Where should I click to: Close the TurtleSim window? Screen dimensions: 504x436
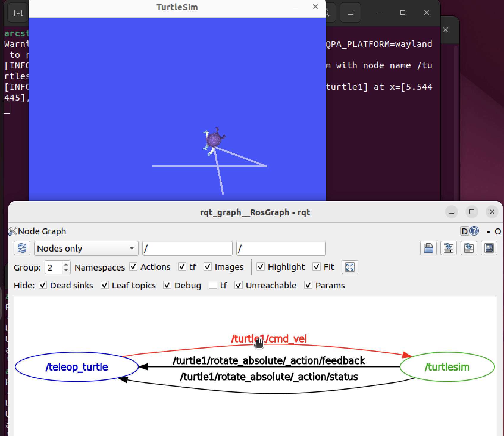click(x=315, y=7)
